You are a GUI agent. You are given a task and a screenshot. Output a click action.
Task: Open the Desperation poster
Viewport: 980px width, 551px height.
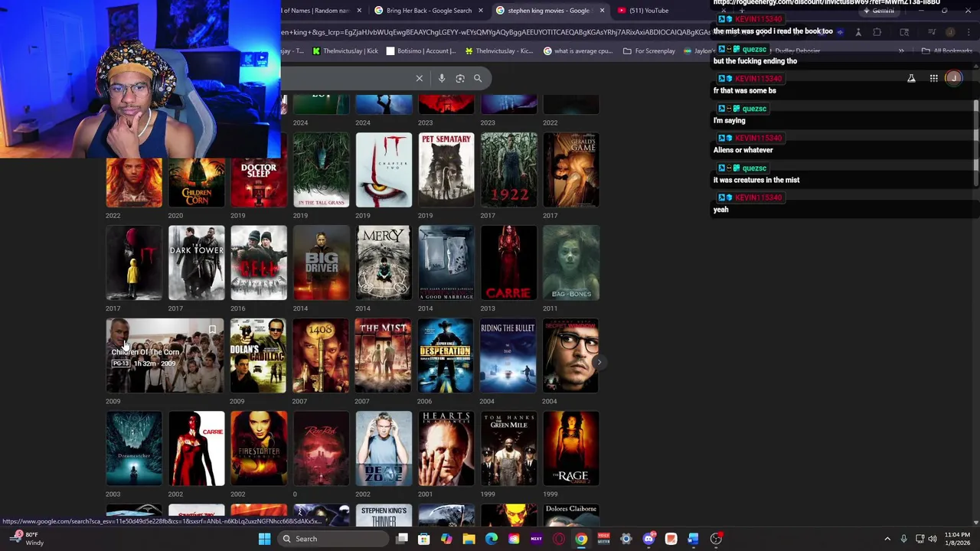[x=446, y=356]
